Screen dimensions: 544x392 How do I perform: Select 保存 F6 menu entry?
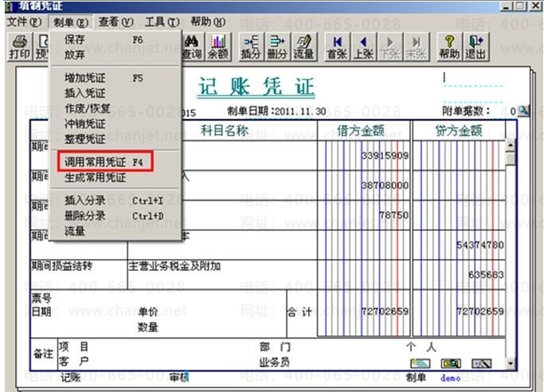coord(115,40)
